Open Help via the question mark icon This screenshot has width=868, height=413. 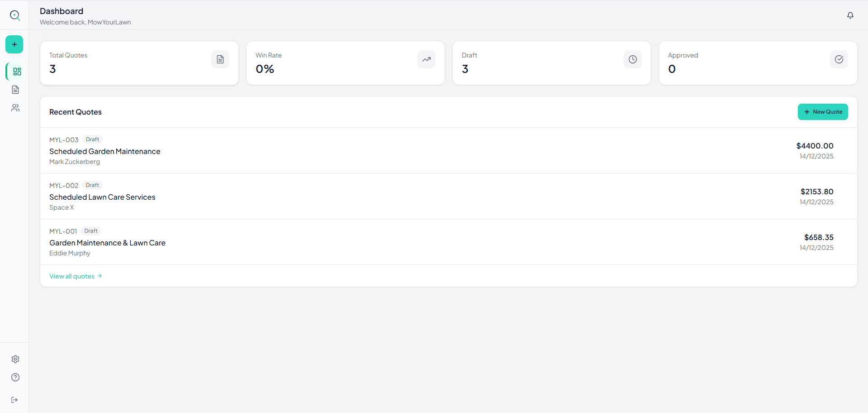coord(15,377)
